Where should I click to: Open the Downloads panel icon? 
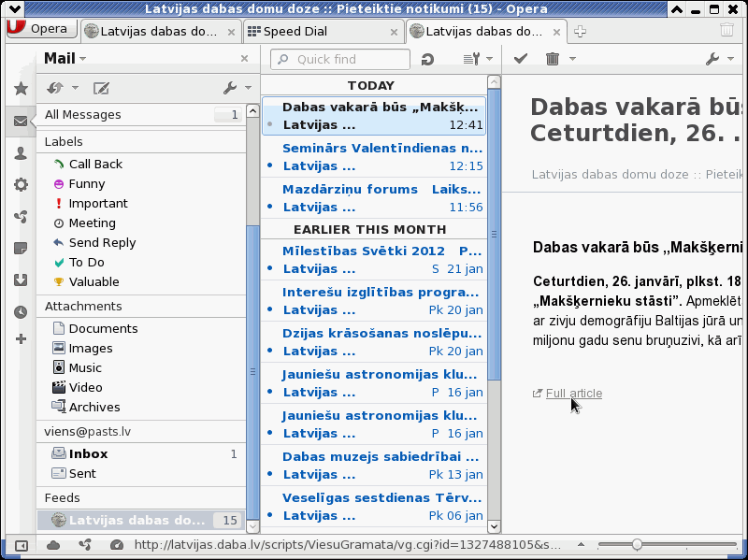coord(21,280)
